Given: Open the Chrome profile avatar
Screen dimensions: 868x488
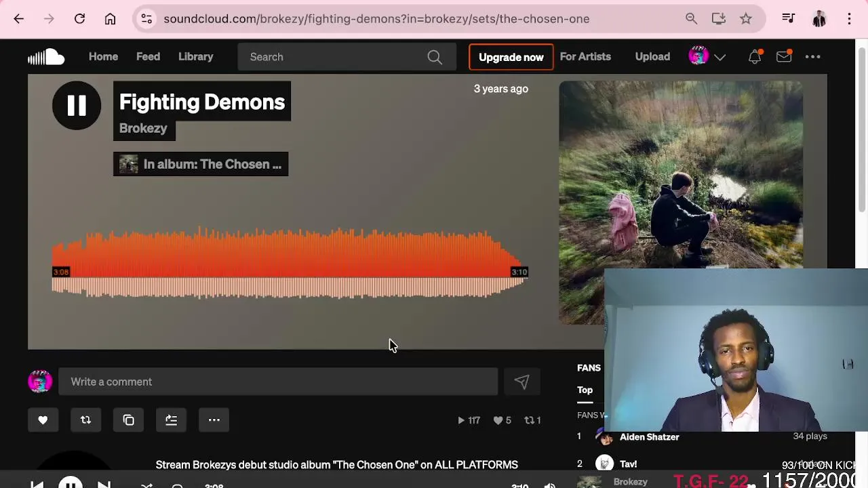Looking at the screenshot, I should coord(819,19).
